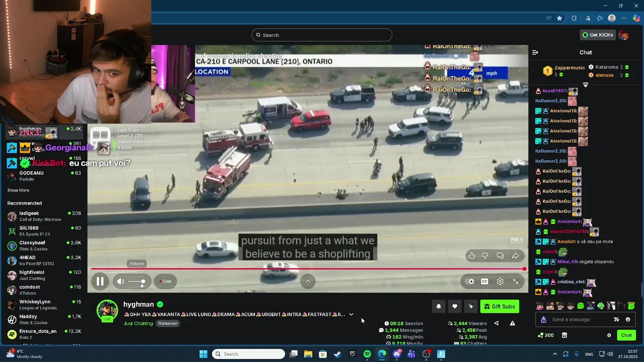Screen dimensions: 644x362
Task: Click the Kick search field
Action: click(322, 35)
